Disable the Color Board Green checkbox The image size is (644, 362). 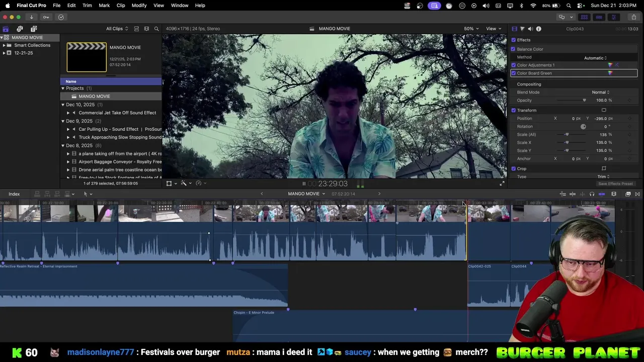click(513, 73)
